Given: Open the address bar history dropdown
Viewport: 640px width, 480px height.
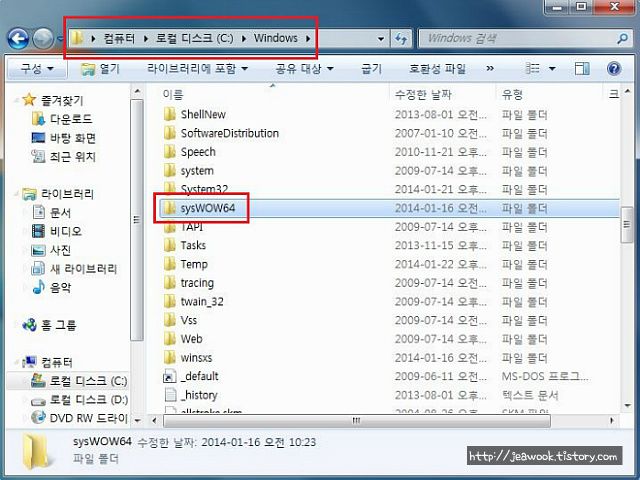Looking at the screenshot, I should [380, 39].
